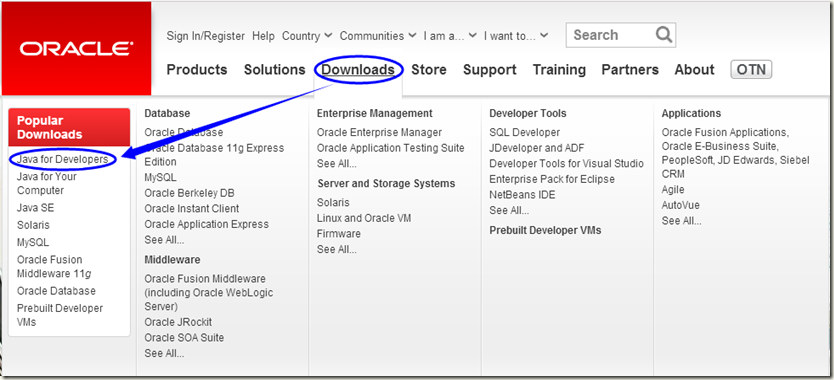Click the Popular Downloads header
This screenshot has width=834, height=380.
tap(69, 127)
